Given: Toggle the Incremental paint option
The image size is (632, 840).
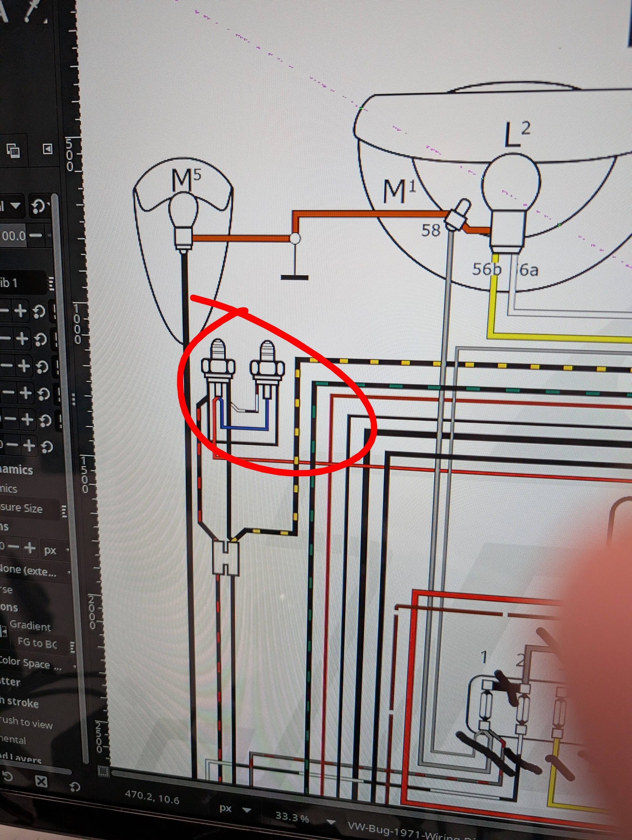Looking at the screenshot, I should click(13, 739).
